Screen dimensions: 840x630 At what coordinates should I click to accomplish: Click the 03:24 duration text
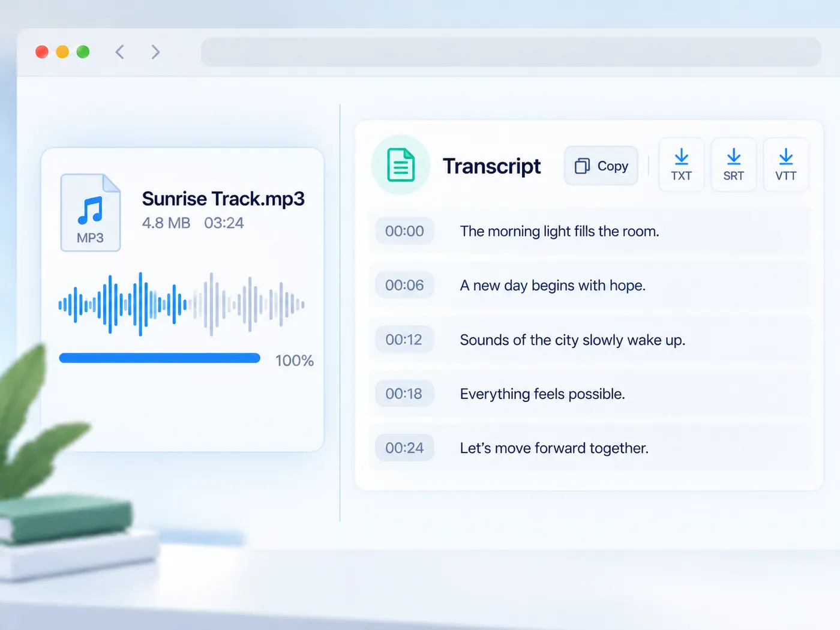224,223
